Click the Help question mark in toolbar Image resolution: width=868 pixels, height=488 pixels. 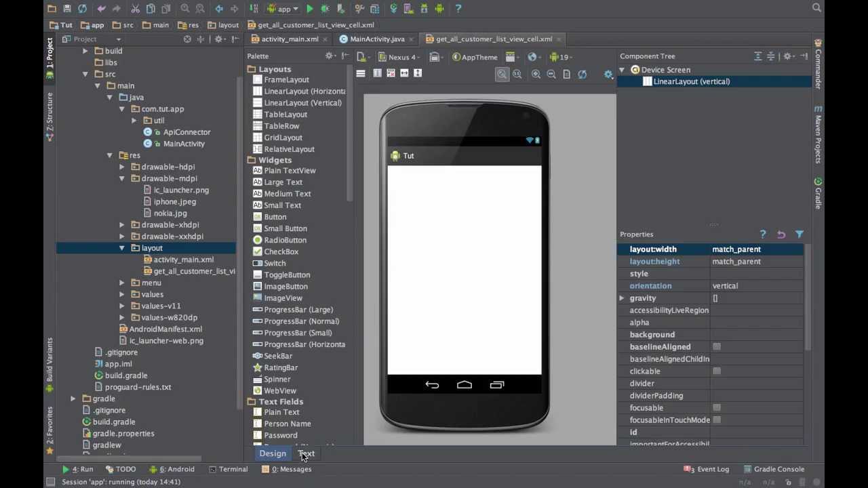point(458,9)
